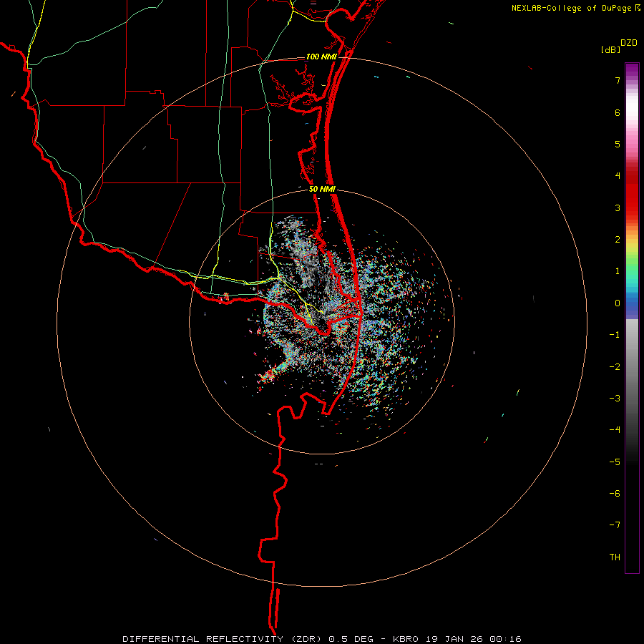The width and height of the screenshot is (644, 644).
Task: Click the 0 value on color scale
Action: tap(618, 303)
